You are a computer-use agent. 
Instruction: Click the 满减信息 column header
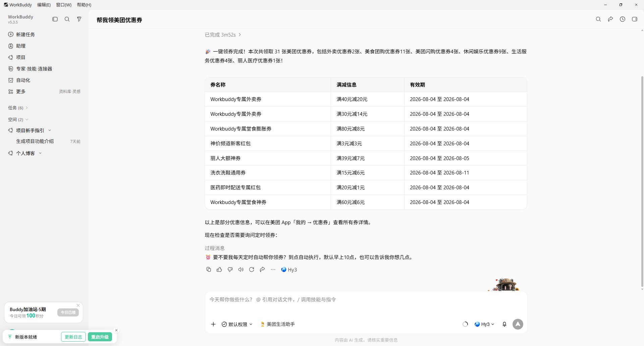click(x=368, y=85)
